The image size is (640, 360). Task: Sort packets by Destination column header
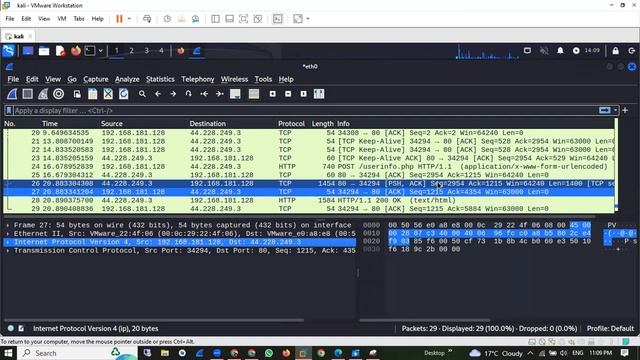point(207,124)
